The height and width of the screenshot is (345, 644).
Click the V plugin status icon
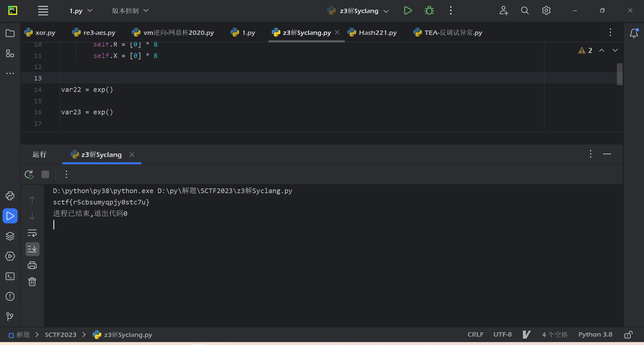tap(527, 335)
